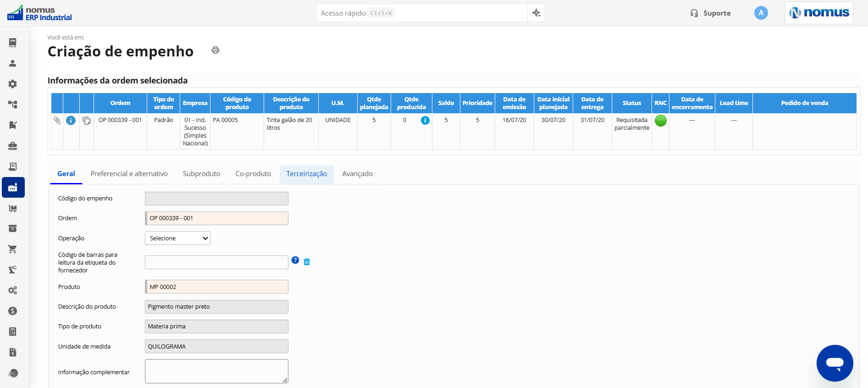Open info icon beside Qtde produzida value

pyautogui.click(x=425, y=121)
